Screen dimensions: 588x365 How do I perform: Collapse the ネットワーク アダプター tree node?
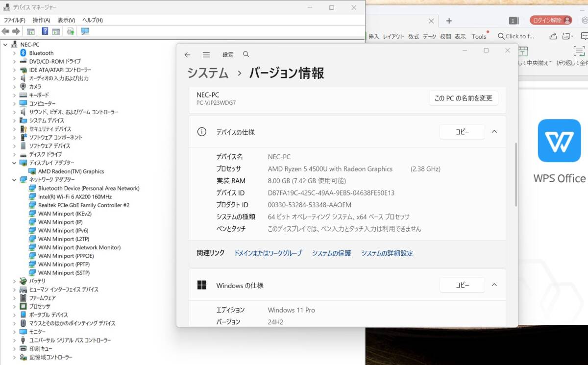(x=14, y=179)
